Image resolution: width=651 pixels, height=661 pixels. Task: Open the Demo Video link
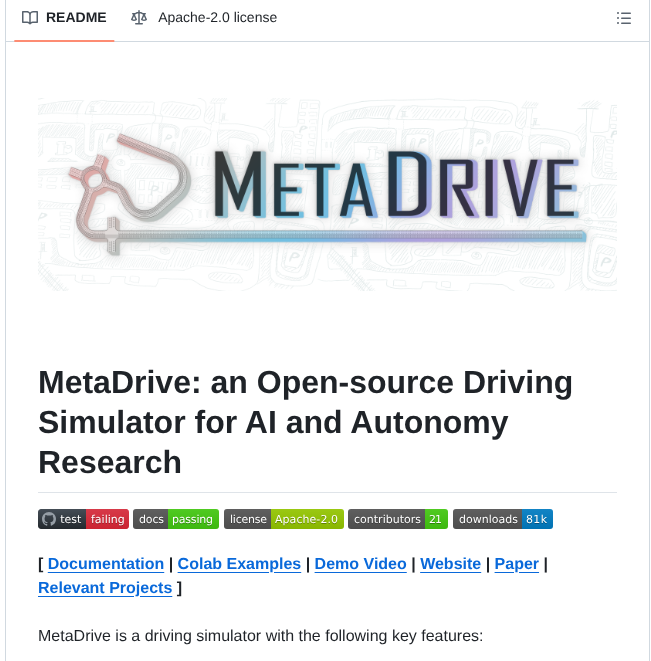(360, 564)
